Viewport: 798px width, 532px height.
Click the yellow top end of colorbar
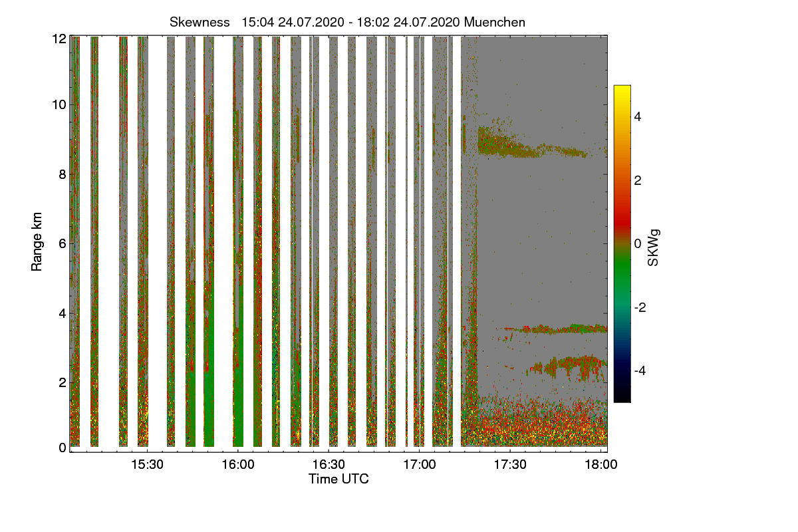click(x=622, y=90)
